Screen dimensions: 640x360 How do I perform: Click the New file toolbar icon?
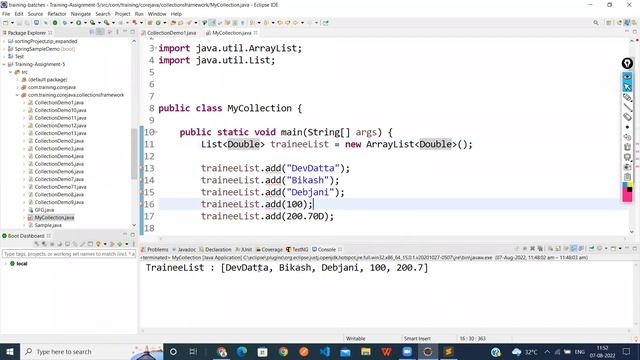click(6, 23)
